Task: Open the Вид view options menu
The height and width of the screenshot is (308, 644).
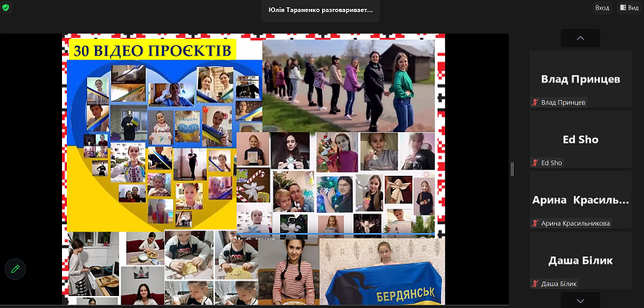Action: [x=630, y=8]
